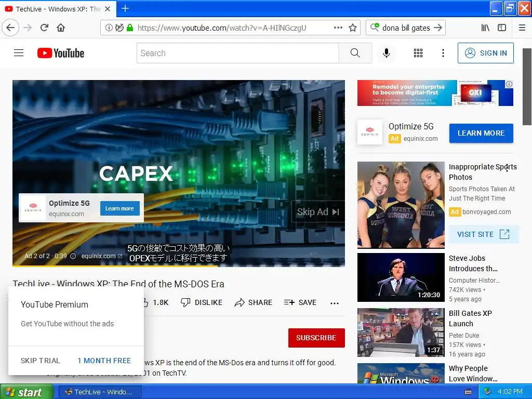Click the Remodel your enterprise banner ad

pos(435,93)
